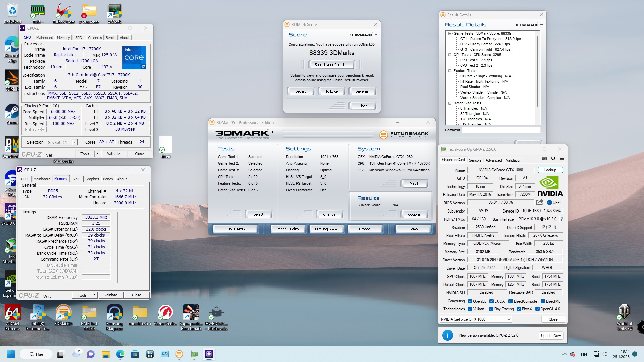Toggle the OpenGL 4.6 checkbox
644x362 pixels.
pyautogui.click(x=537, y=309)
